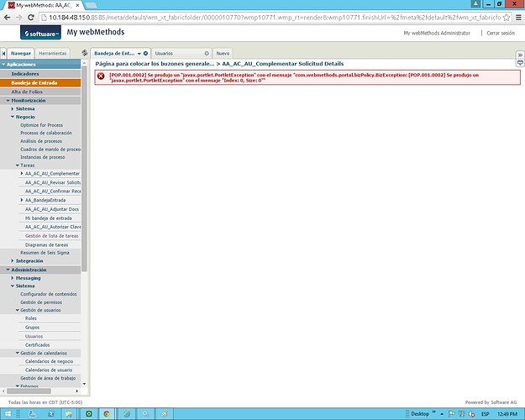Collapse Gestión de usuarios
The width and height of the screenshot is (525, 420).
click(18, 310)
